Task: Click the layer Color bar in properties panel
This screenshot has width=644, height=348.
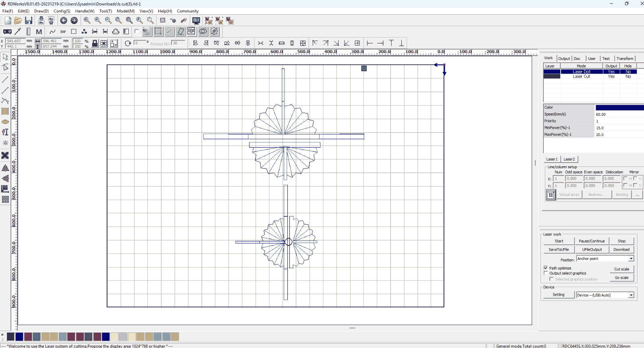Action: pos(620,107)
